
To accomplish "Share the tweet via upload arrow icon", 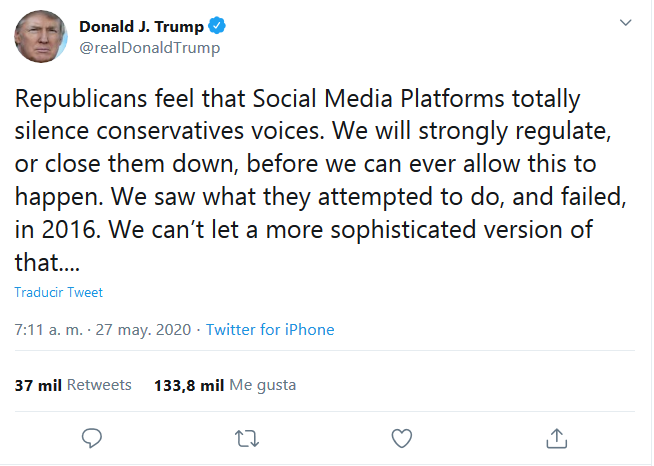I will click(558, 438).
